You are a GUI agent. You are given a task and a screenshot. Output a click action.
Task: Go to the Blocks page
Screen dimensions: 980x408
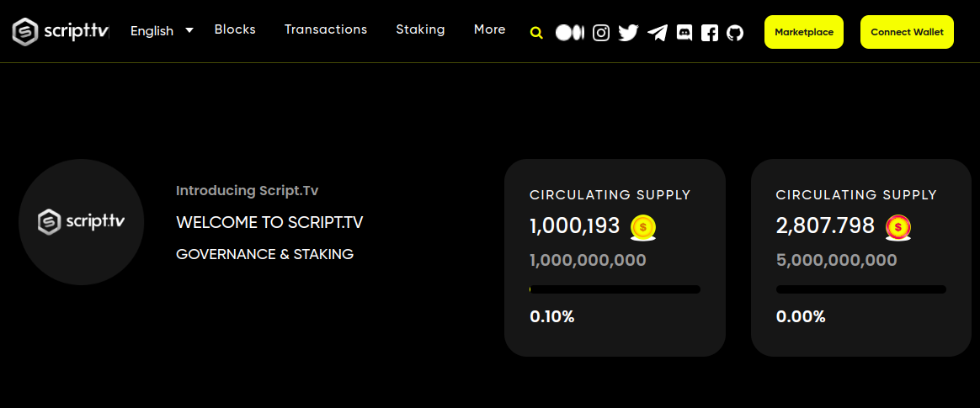pos(235,29)
